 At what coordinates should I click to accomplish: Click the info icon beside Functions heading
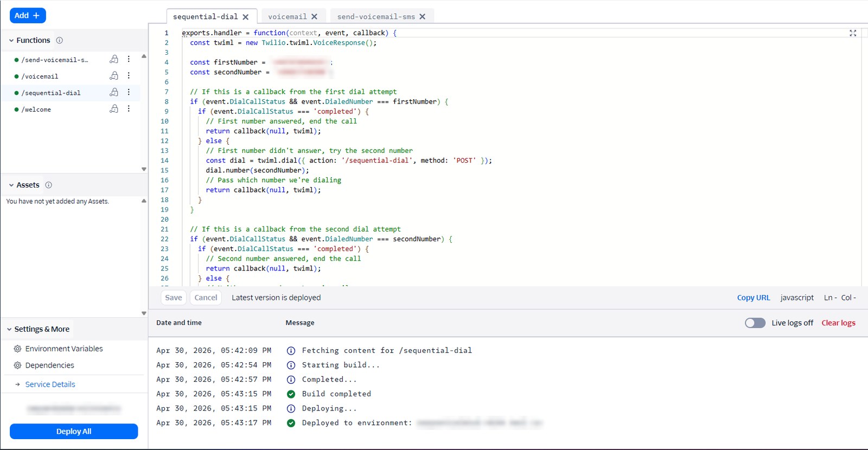(x=60, y=40)
